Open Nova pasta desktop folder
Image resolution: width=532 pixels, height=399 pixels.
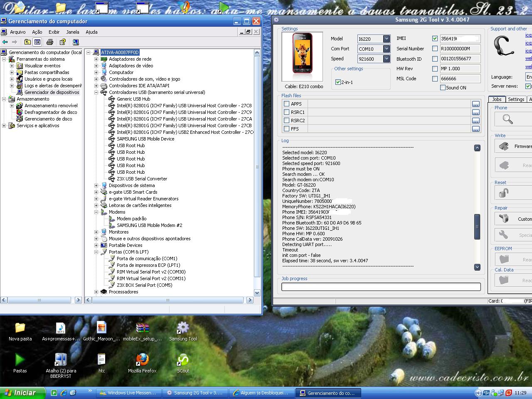coord(20,331)
